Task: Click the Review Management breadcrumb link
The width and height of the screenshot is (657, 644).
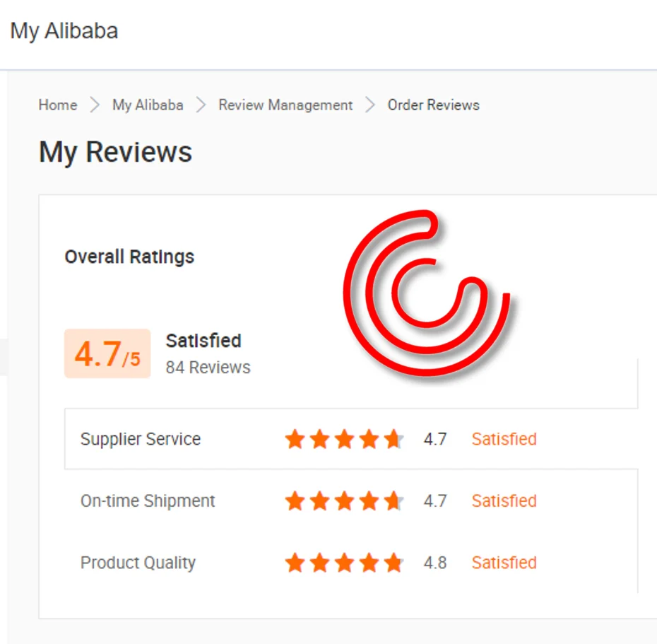Action: (x=285, y=105)
